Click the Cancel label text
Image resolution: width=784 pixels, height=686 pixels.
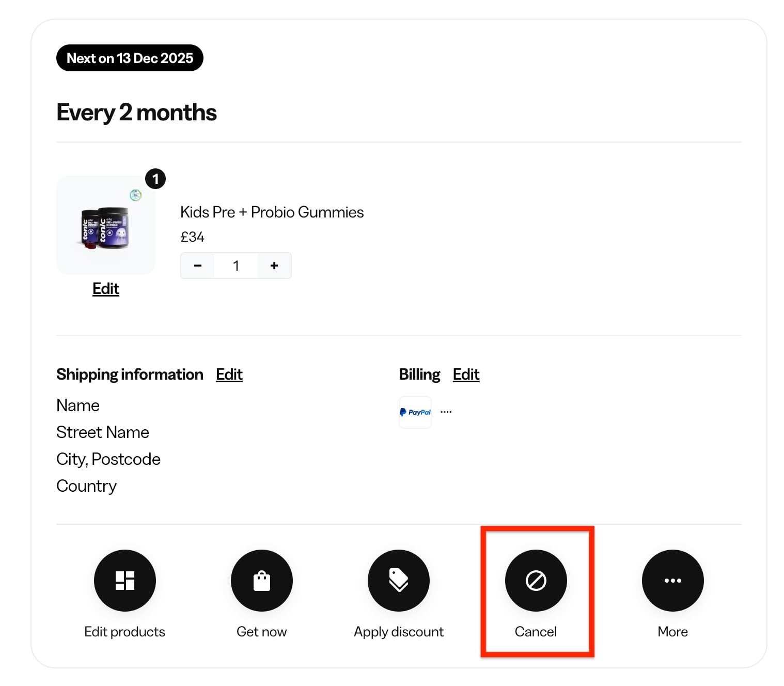tap(536, 632)
